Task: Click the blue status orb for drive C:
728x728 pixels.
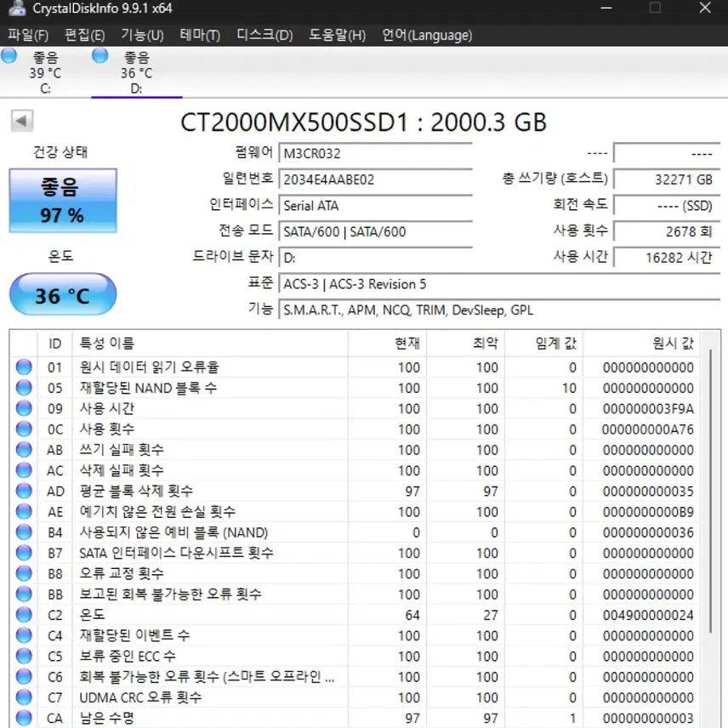Action: 9,55
